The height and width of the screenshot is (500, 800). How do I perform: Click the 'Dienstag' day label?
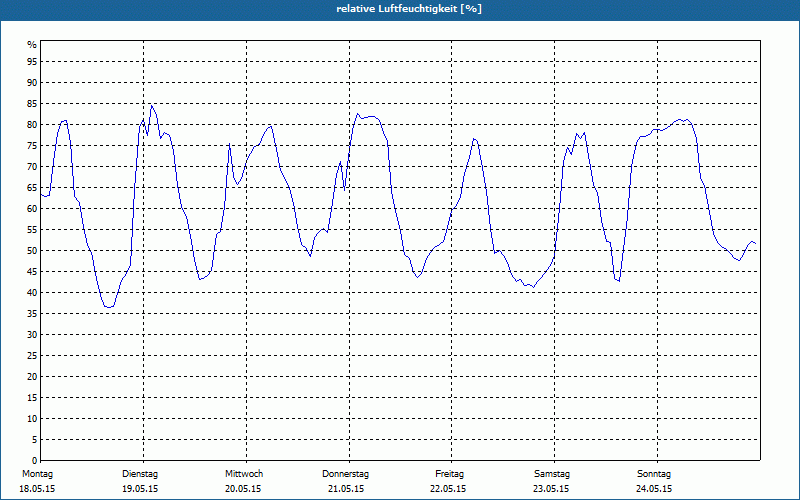(140, 474)
